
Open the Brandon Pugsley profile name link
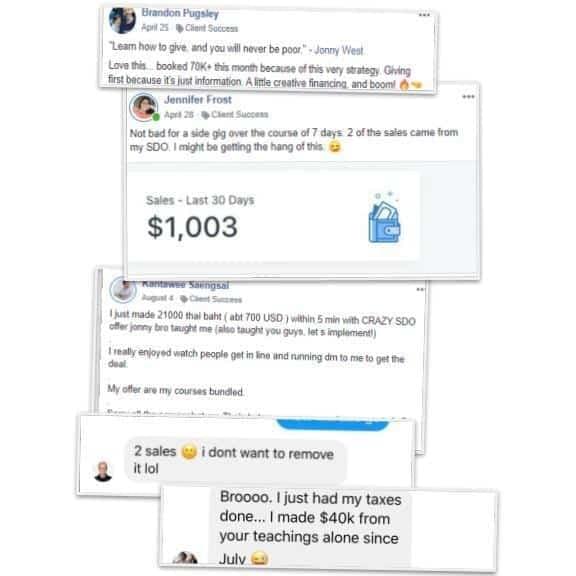tap(180, 13)
